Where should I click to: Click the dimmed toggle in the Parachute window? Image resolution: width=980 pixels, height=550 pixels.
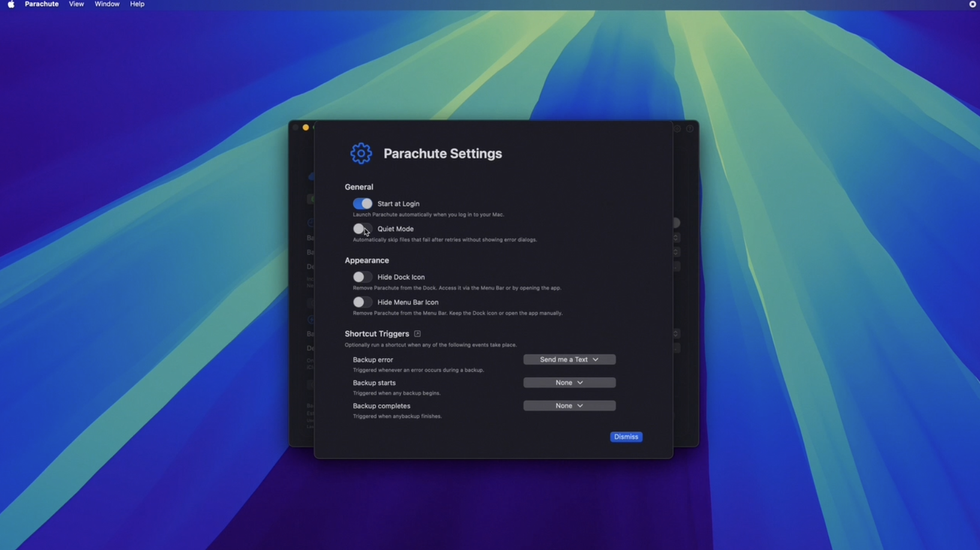click(676, 223)
